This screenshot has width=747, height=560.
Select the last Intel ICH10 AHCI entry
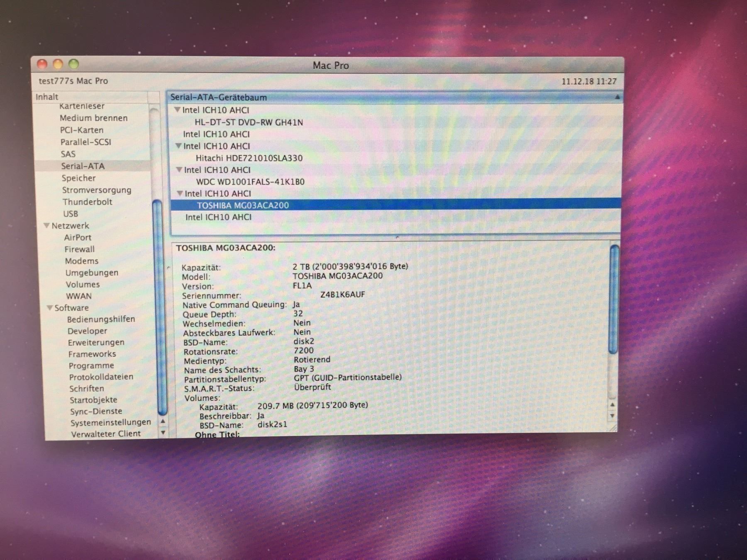(x=218, y=217)
